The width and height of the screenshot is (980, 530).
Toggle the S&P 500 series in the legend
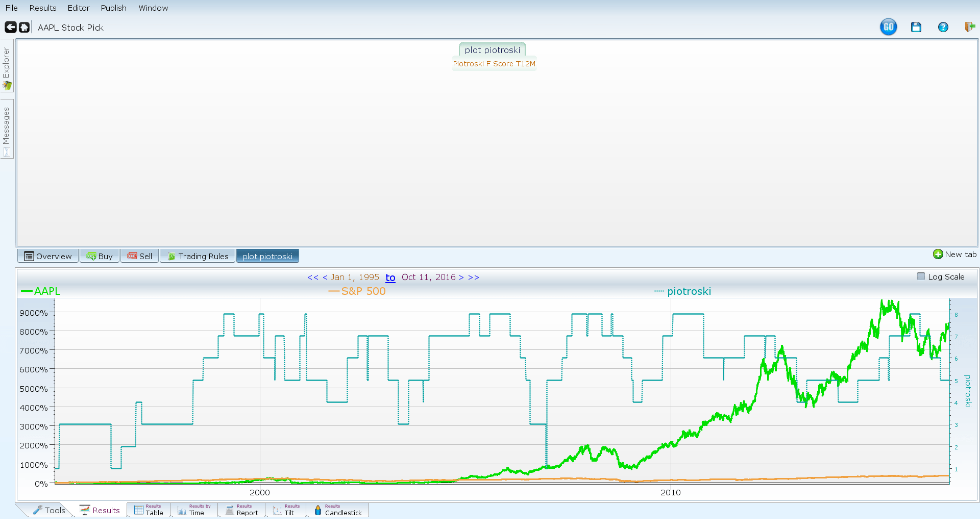click(357, 291)
